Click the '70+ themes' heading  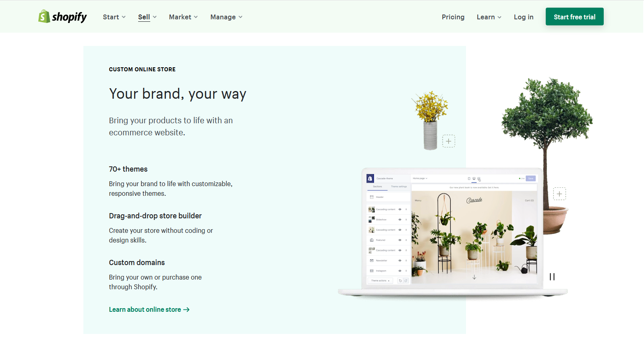[x=128, y=169]
